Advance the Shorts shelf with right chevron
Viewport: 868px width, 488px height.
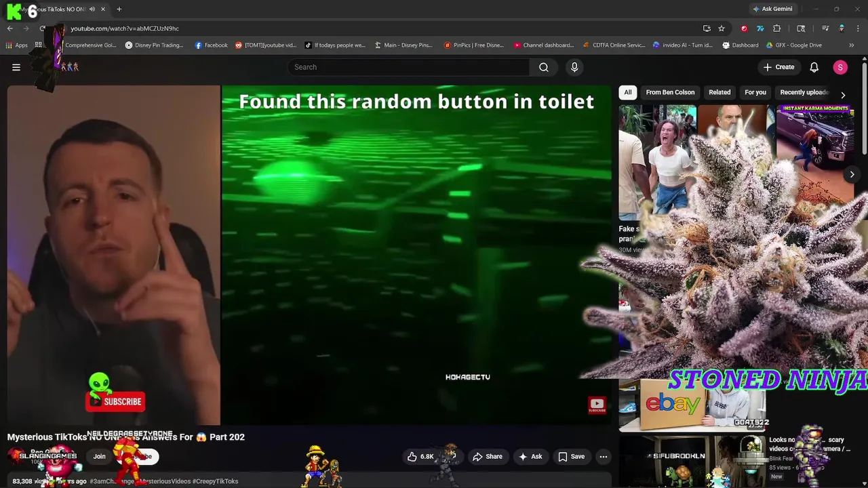[x=852, y=174]
